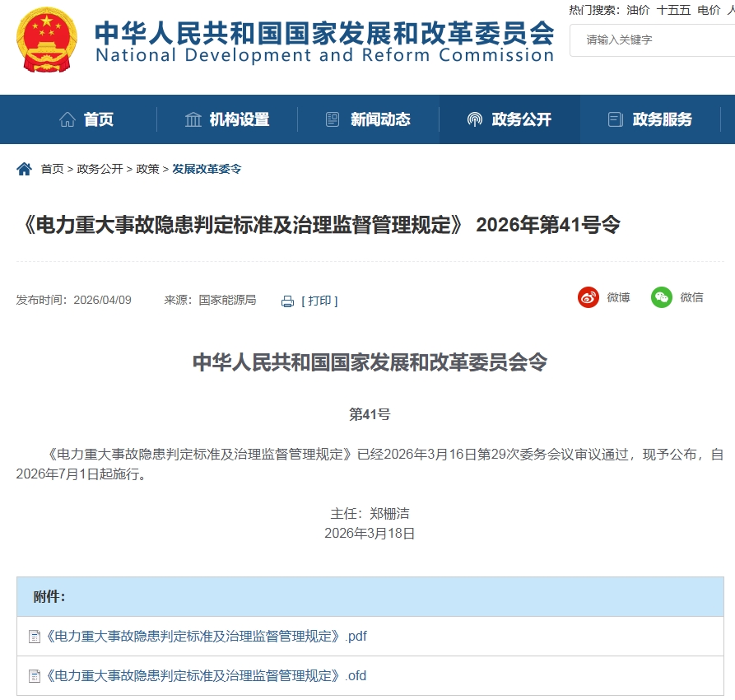Click the news icon beside 新闻动态
Viewport: 735px width, 700px height.
pos(331,119)
